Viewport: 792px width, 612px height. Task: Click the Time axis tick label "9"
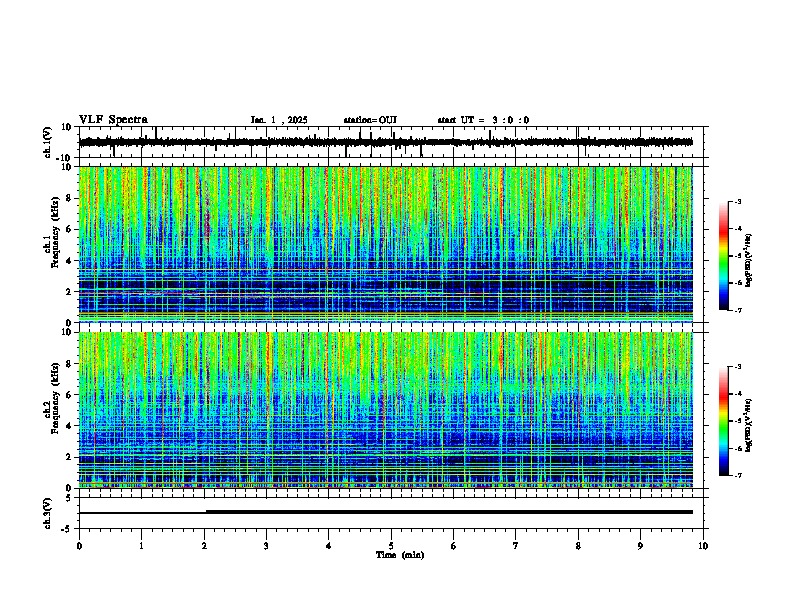pyautogui.click(x=640, y=546)
